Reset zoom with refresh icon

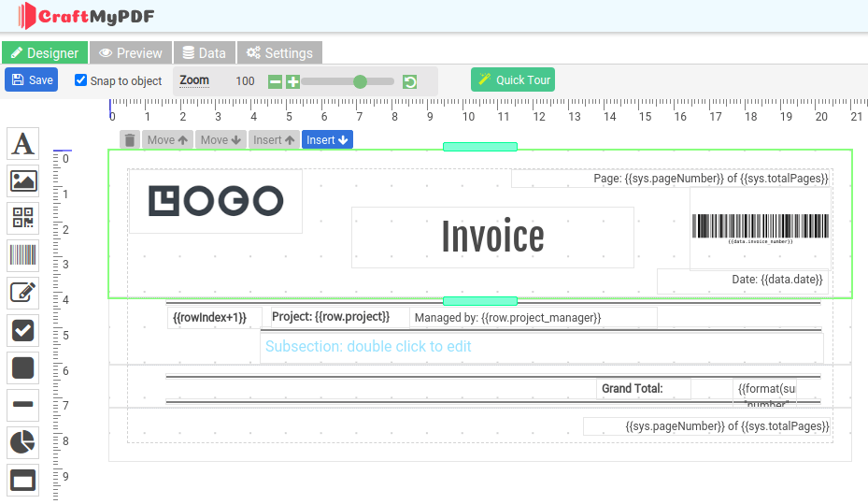[409, 82]
